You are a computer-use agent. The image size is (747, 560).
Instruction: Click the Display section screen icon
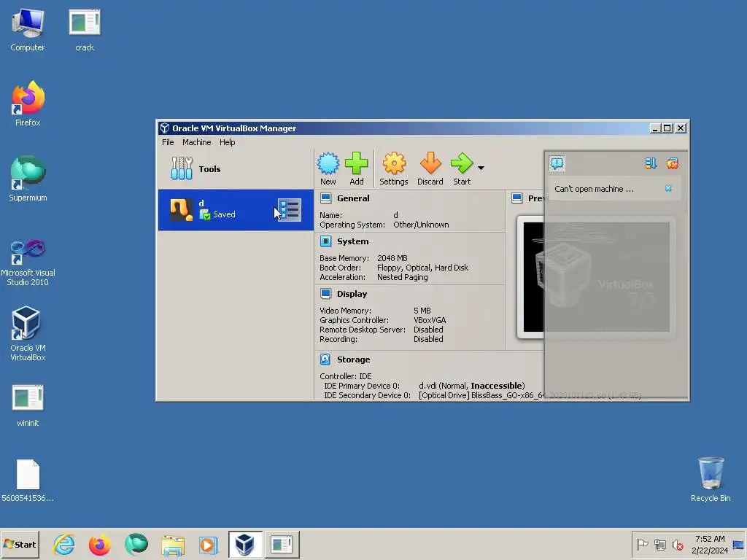tap(326, 294)
